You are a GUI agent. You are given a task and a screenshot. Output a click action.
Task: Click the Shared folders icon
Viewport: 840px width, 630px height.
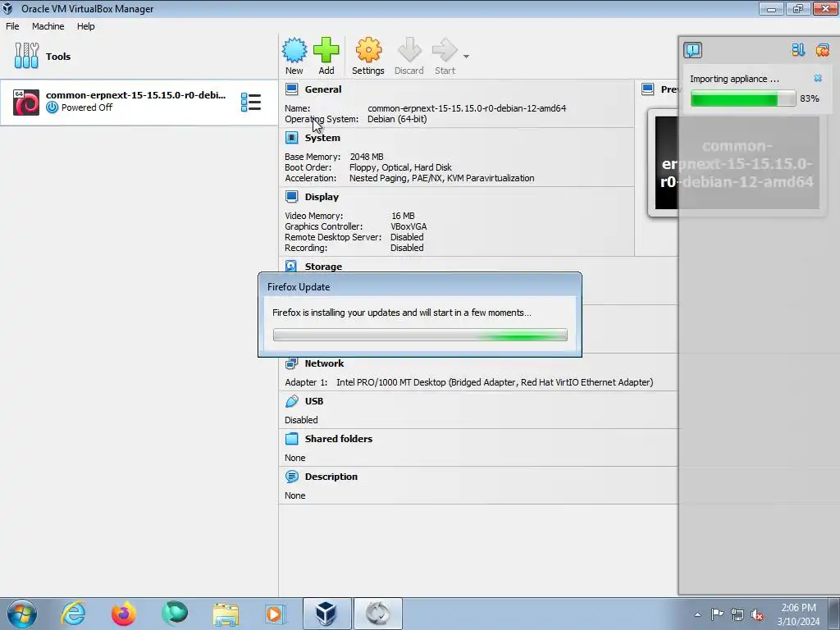click(291, 438)
